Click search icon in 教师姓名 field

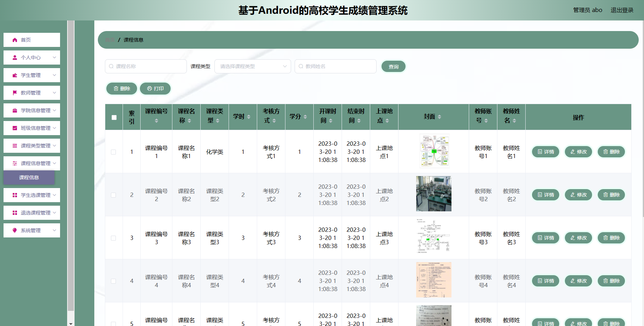pos(301,66)
